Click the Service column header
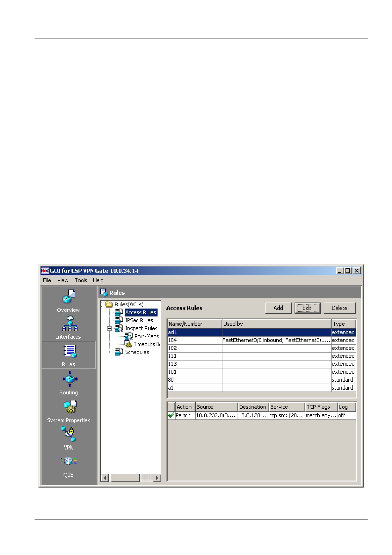 point(287,407)
